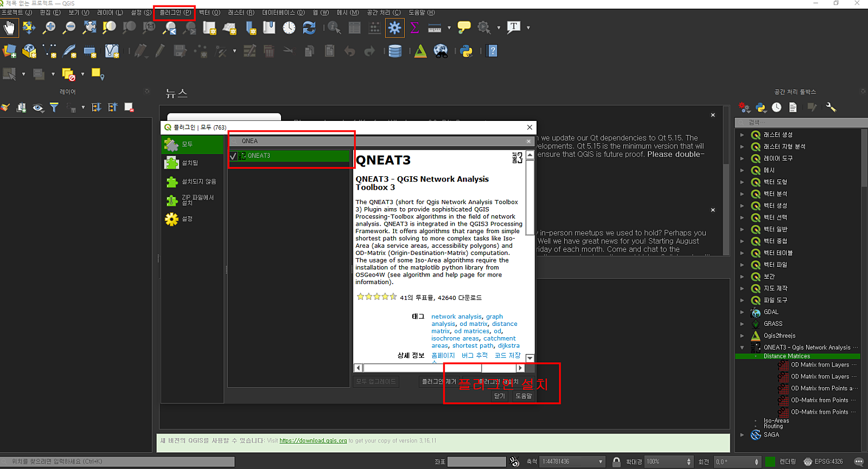The width and height of the screenshot is (868, 469).
Task: Expand the GDAL toolbox group
Action: click(742, 312)
